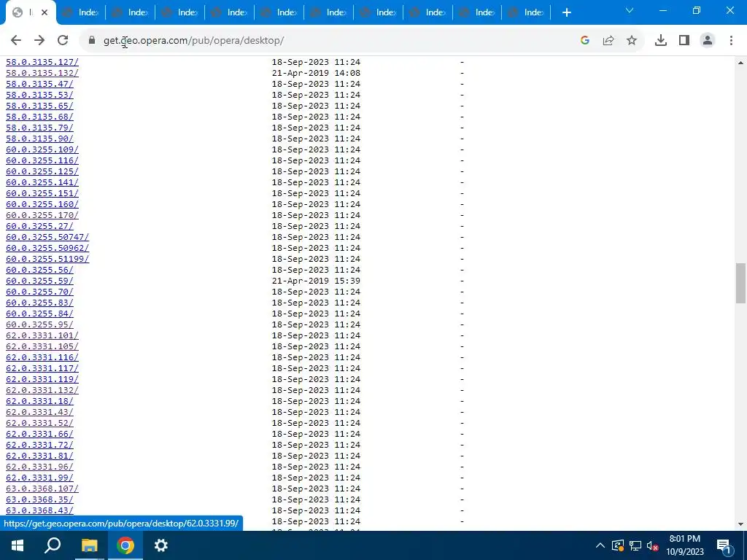Viewport: 747px width, 560px height.
Task: Expand the tab search chevron
Action: pyautogui.click(x=630, y=11)
